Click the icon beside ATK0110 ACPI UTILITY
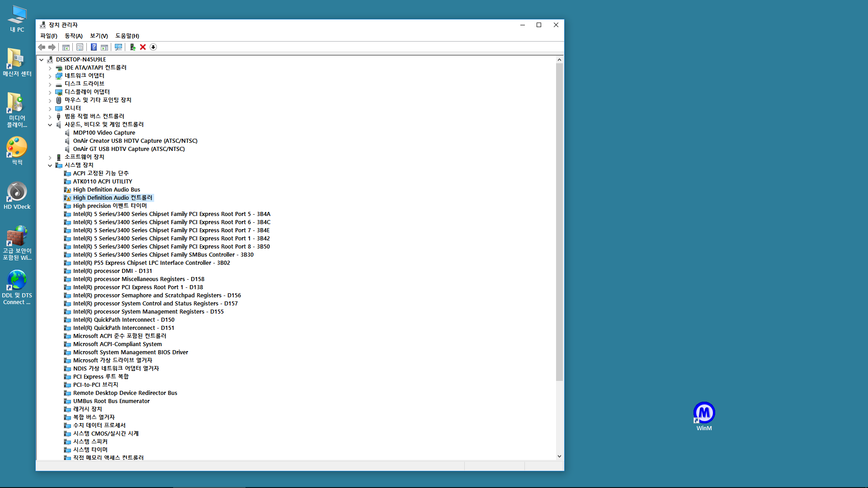The image size is (868, 488). (x=67, y=182)
